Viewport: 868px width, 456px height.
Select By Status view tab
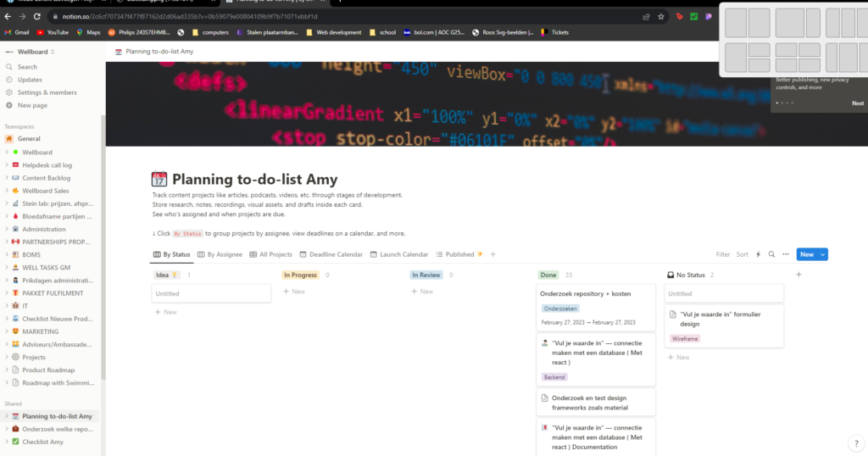tap(171, 254)
